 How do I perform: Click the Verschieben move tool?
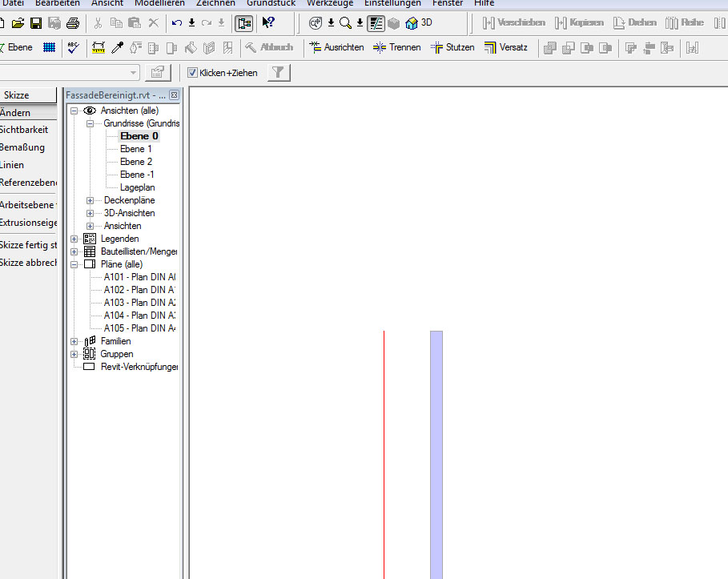tap(514, 22)
